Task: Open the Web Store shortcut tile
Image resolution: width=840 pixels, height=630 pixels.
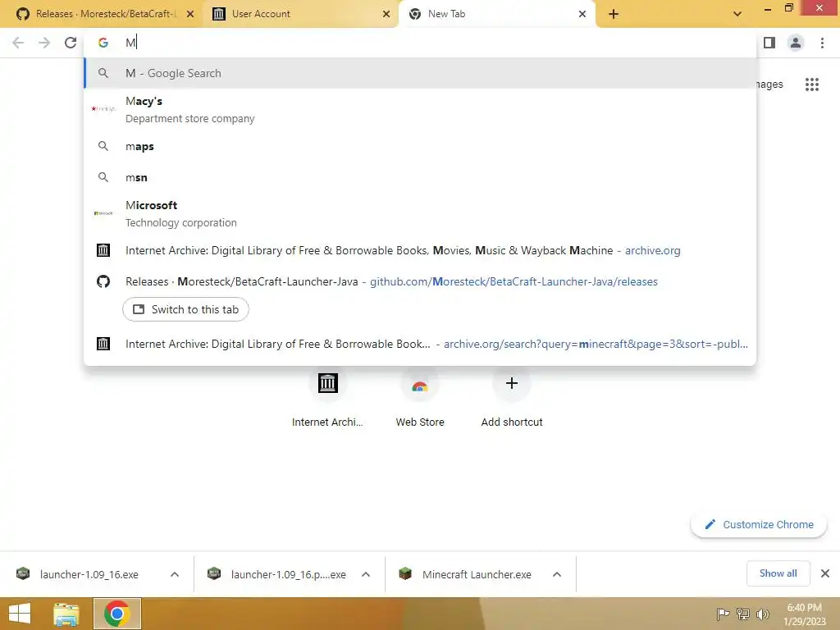Action: point(420,396)
